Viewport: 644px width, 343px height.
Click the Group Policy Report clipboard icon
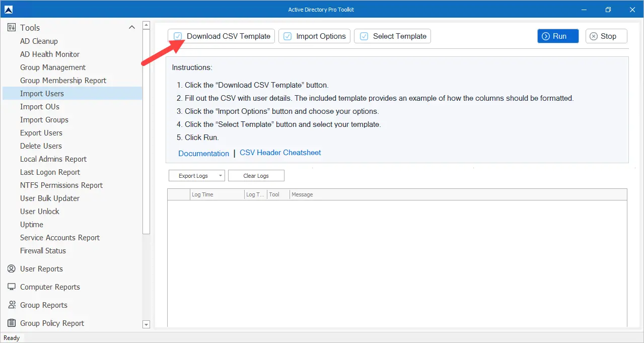pyautogui.click(x=12, y=323)
